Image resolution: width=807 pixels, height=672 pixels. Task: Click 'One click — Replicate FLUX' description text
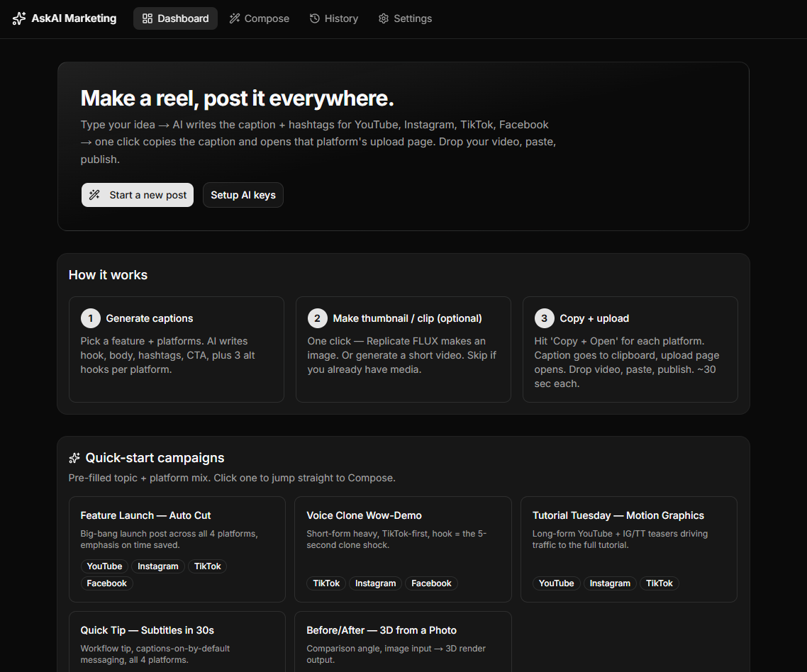(x=402, y=356)
